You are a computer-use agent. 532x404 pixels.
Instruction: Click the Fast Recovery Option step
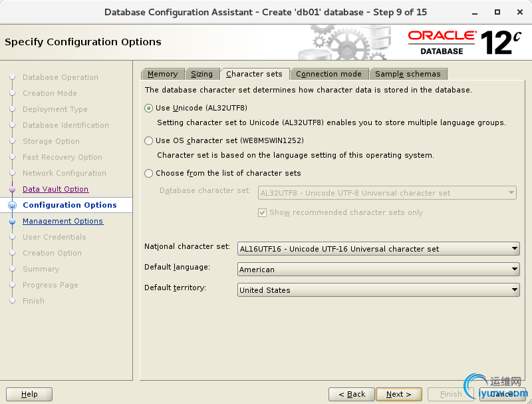pyautogui.click(x=63, y=157)
